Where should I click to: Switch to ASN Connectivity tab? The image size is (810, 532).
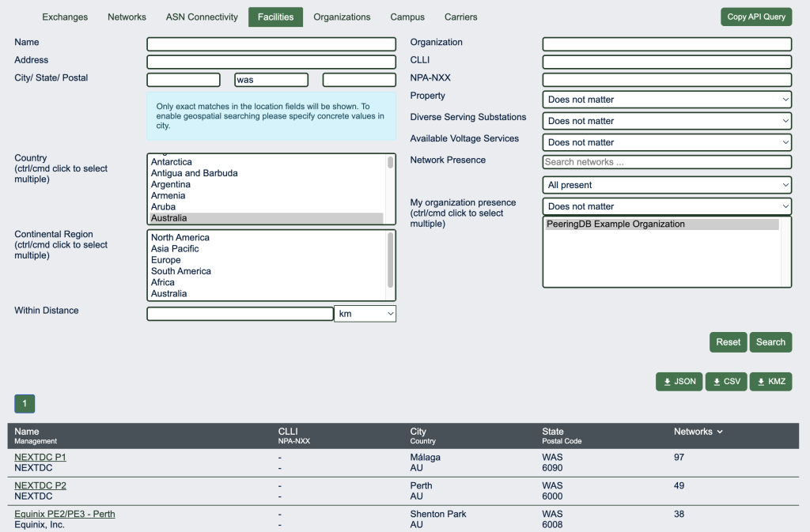pyautogui.click(x=202, y=17)
